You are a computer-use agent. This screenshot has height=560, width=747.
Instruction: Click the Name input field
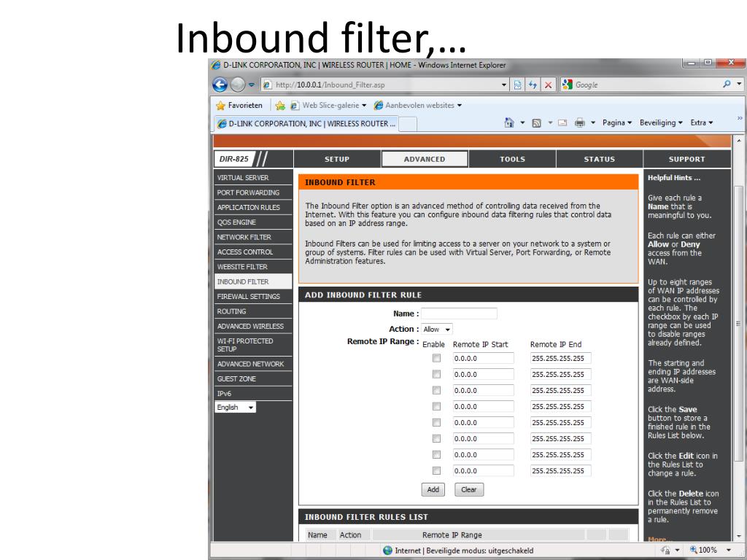coord(460,314)
